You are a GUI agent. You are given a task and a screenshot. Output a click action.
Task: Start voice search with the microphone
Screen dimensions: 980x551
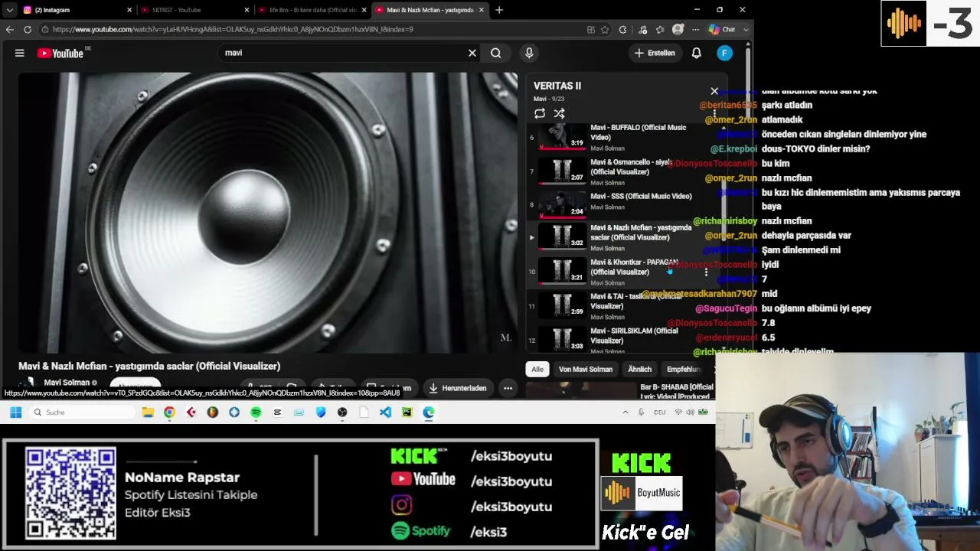coord(529,53)
